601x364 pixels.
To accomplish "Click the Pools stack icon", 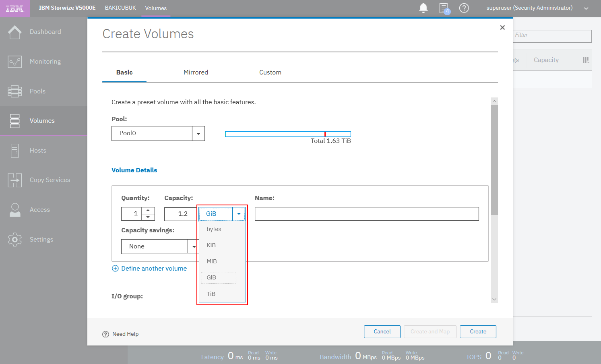I will pyautogui.click(x=15, y=91).
